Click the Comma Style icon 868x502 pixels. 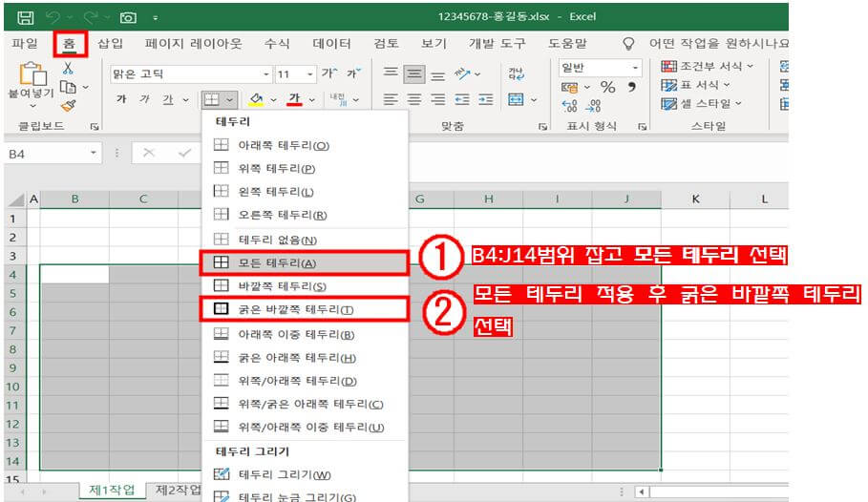tap(631, 87)
